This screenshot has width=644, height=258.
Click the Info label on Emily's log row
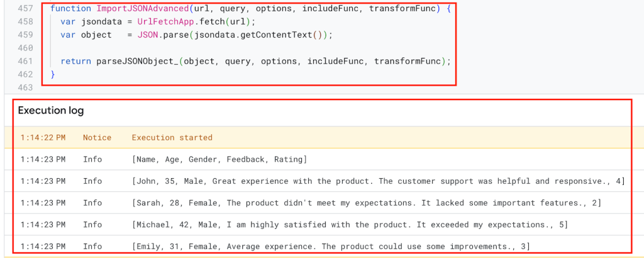[x=92, y=246]
